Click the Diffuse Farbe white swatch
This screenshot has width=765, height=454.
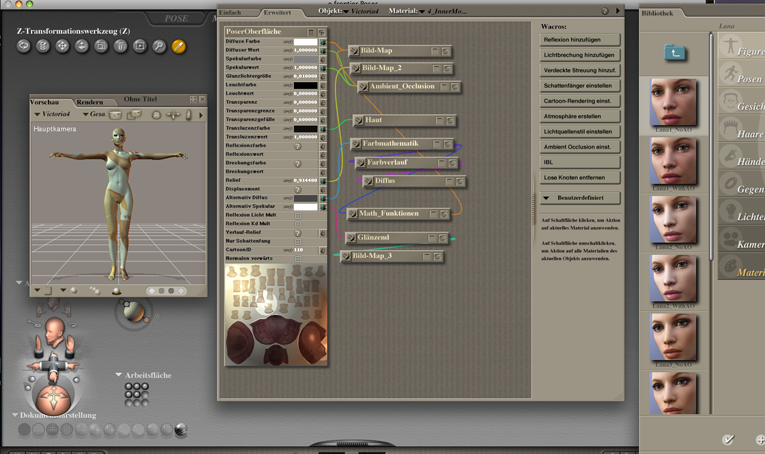(305, 41)
